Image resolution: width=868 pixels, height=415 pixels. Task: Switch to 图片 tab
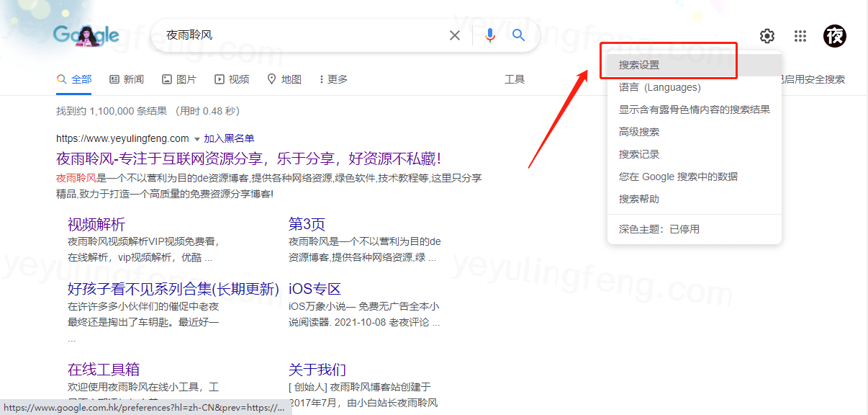click(179, 79)
